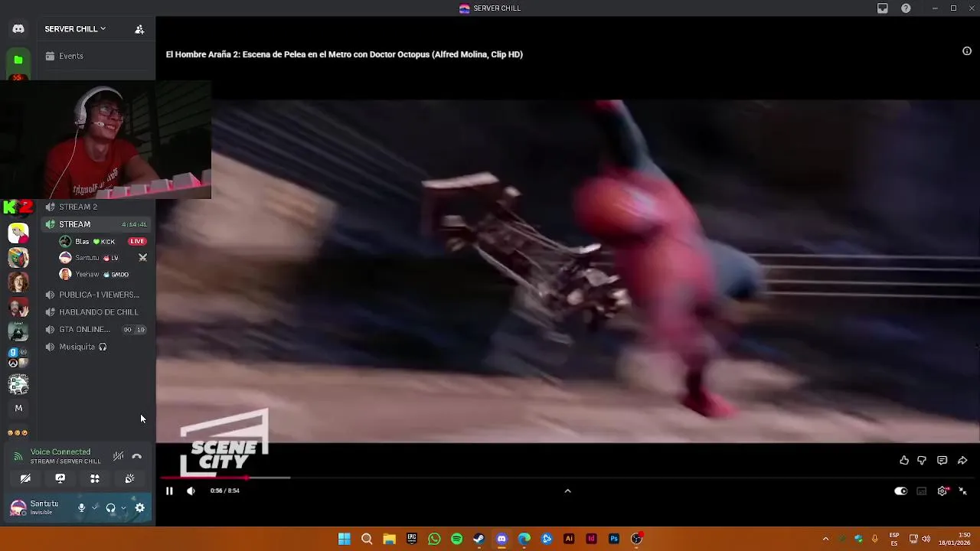Open server icon with three emoji faces

tap(18, 433)
